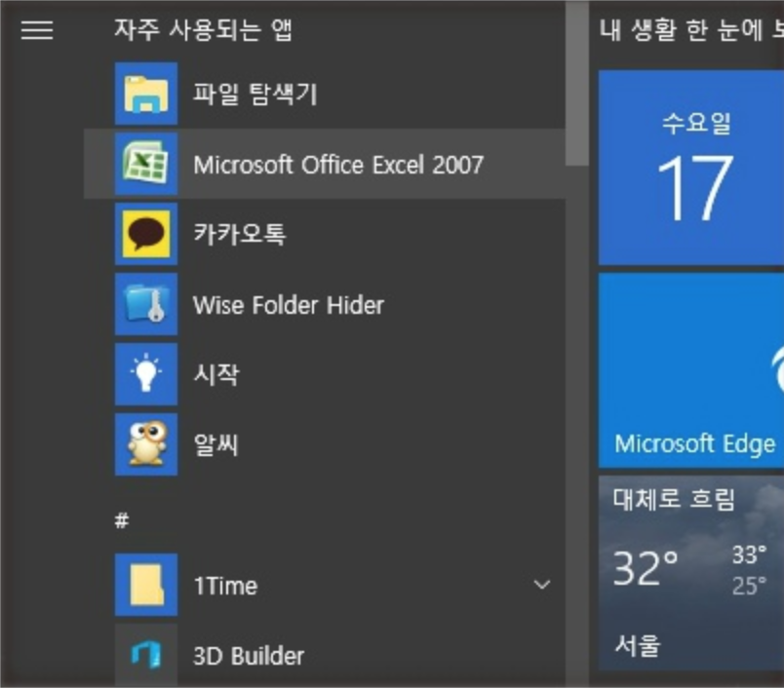This screenshot has width=784, height=688.
Task: Click the 자주 사용되는 앱 heading
Action: [x=203, y=29]
